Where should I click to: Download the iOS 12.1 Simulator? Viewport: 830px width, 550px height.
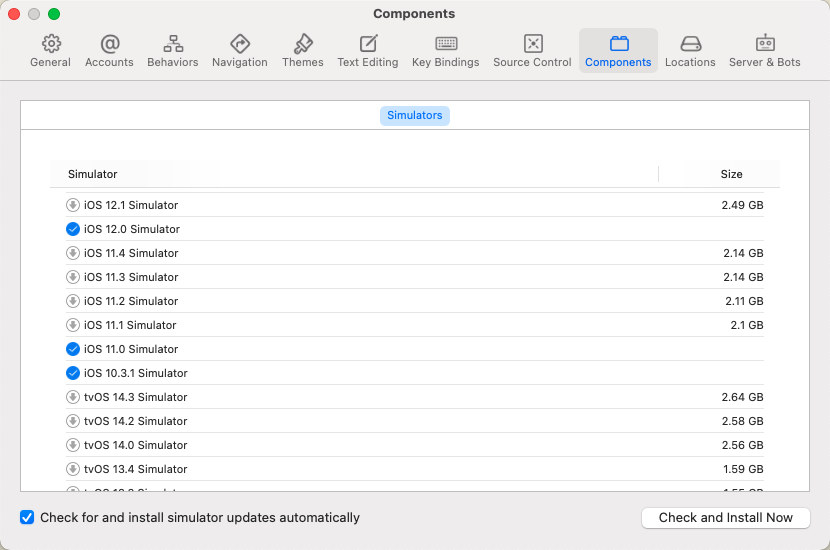73,205
